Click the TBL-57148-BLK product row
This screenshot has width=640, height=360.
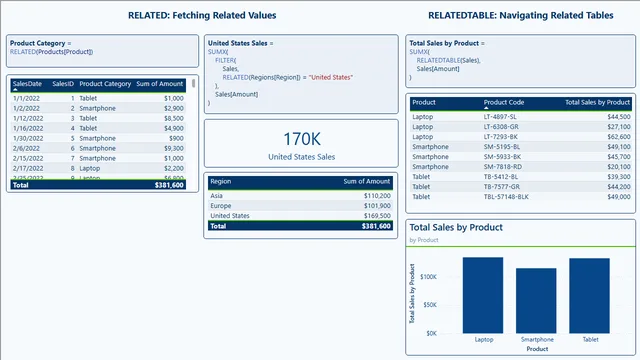point(521,197)
